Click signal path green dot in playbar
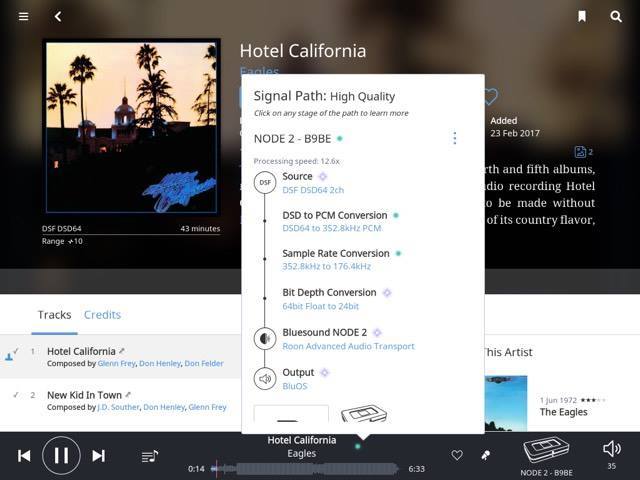 click(358, 447)
